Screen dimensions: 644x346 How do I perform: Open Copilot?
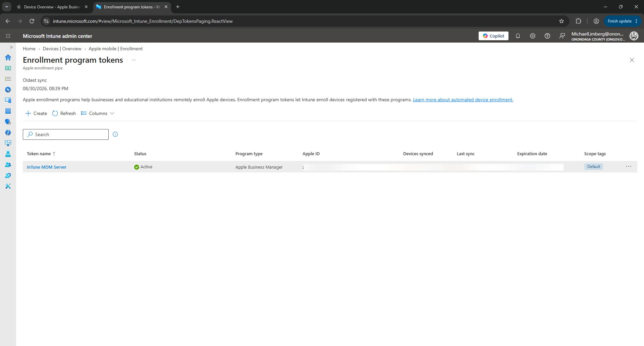tap(493, 36)
